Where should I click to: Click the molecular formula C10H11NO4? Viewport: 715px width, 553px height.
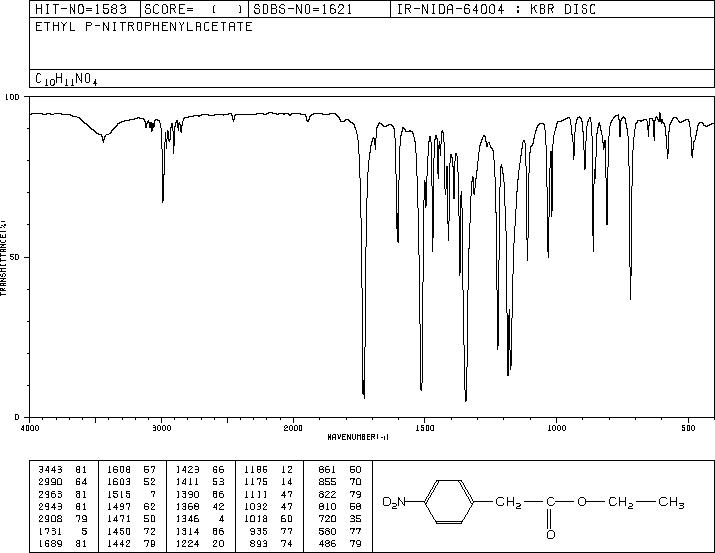click(66, 79)
